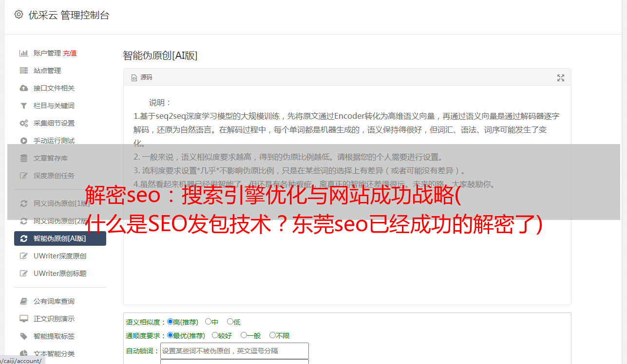Click the line starting 3. 流利度要求设置
The height and width of the screenshot is (364, 627).
(x=301, y=171)
